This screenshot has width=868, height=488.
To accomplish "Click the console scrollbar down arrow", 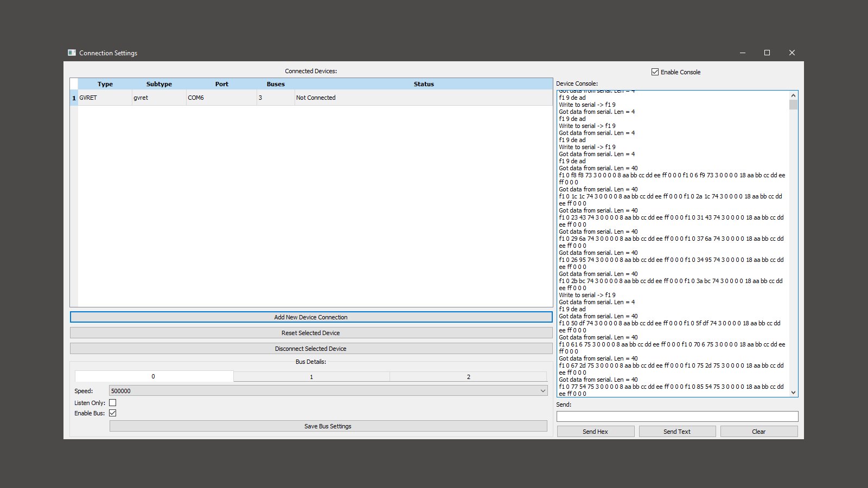I will tap(793, 392).
